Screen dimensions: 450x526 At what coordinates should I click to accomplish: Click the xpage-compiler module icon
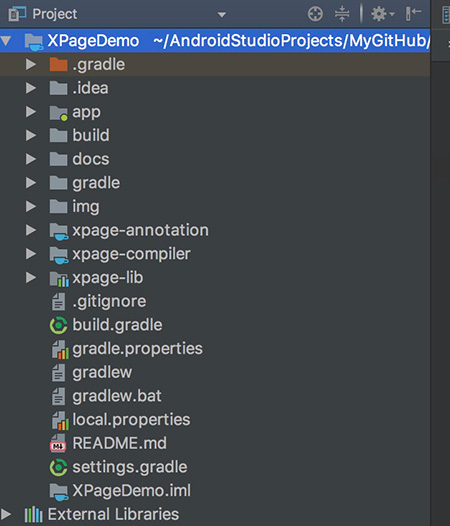coord(59,255)
